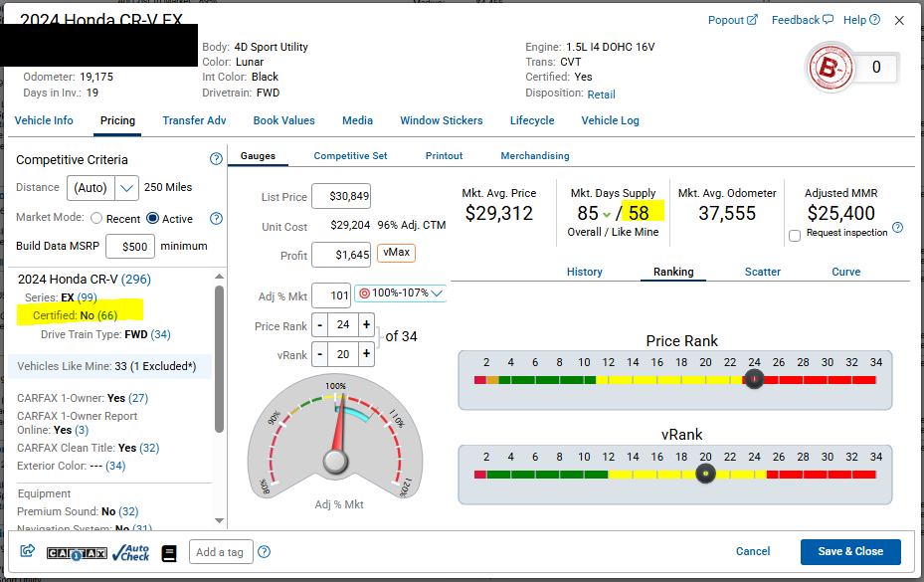Open Competitive Criteria help icon
Screen dimensions: 924x582
(x=216, y=158)
